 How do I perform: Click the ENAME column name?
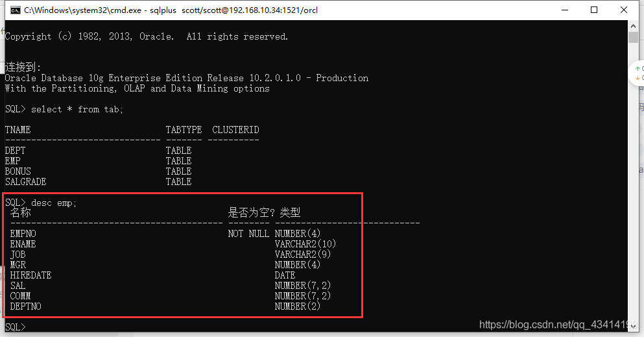pos(23,243)
